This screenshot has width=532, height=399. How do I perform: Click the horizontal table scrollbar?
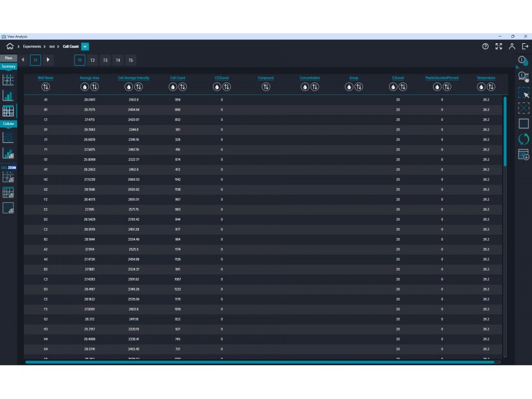(260, 362)
